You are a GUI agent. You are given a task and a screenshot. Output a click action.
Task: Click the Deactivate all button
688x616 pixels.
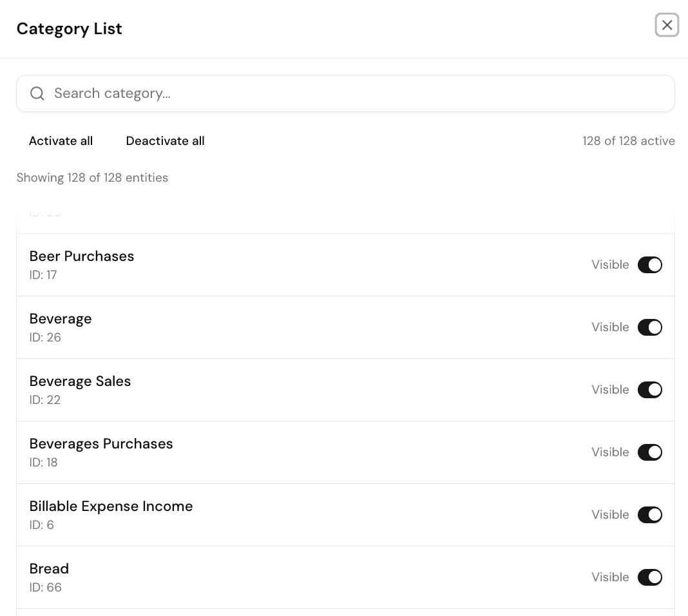(165, 141)
